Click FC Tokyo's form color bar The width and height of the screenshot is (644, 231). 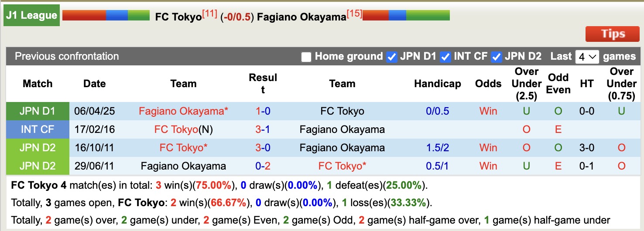tap(106, 16)
